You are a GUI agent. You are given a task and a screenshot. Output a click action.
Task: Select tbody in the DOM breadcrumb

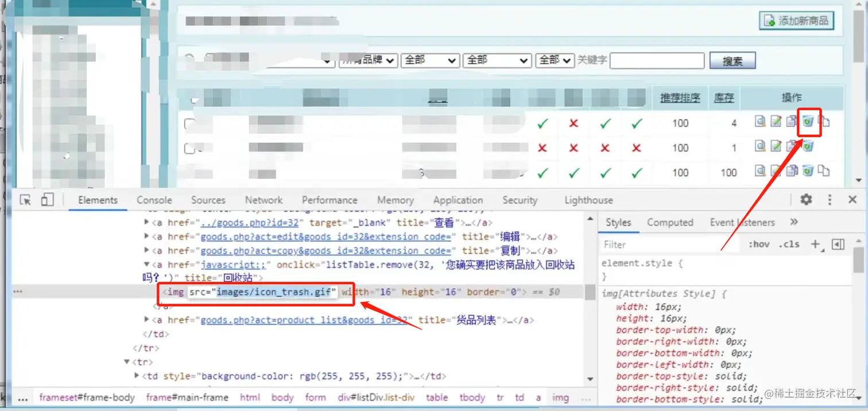tap(474, 397)
